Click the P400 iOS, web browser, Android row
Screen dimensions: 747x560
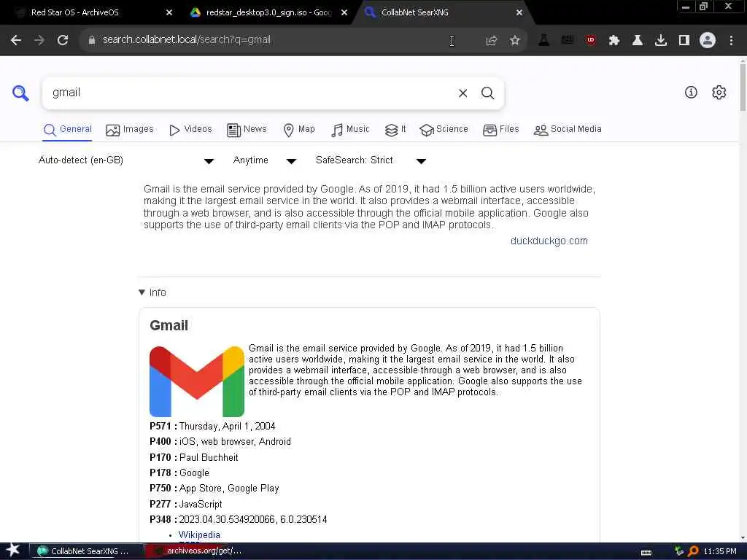(220, 442)
